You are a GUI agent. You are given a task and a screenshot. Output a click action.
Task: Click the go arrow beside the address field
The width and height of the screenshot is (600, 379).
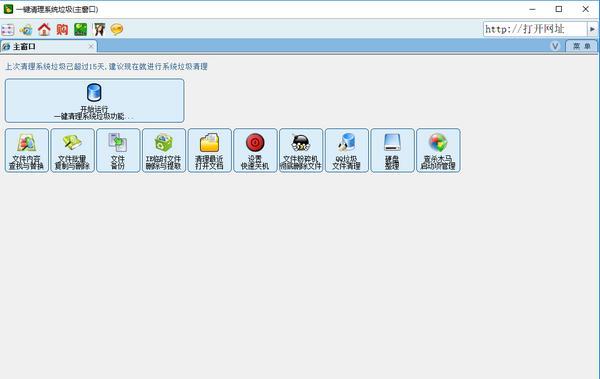pyautogui.click(x=592, y=29)
